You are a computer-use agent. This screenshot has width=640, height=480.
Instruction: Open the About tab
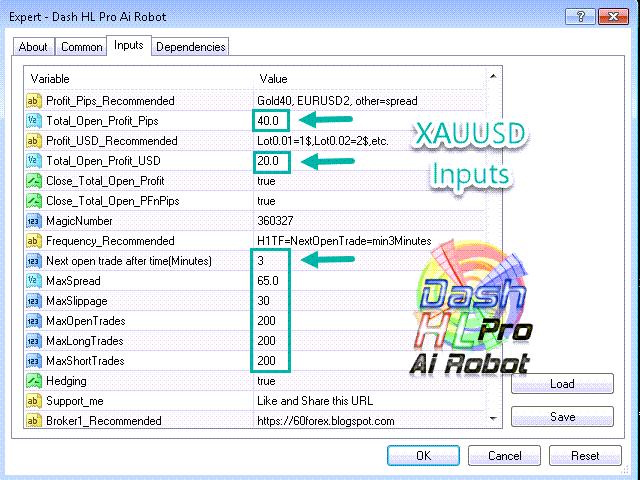point(33,47)
